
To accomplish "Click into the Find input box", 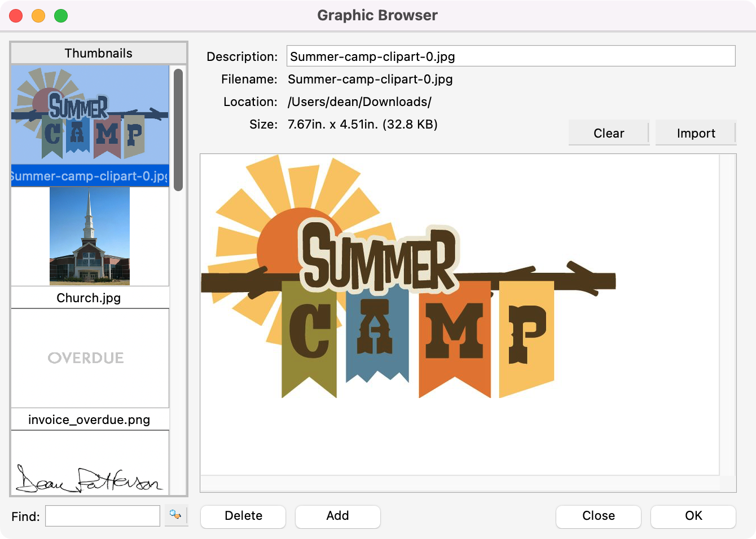I will (x=103, y=516).
